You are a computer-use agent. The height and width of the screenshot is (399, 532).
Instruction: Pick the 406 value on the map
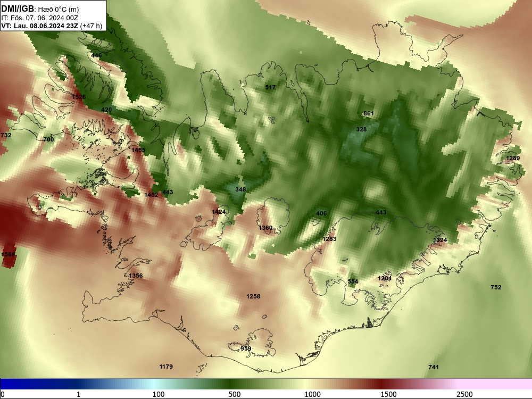tap(321, 213)
